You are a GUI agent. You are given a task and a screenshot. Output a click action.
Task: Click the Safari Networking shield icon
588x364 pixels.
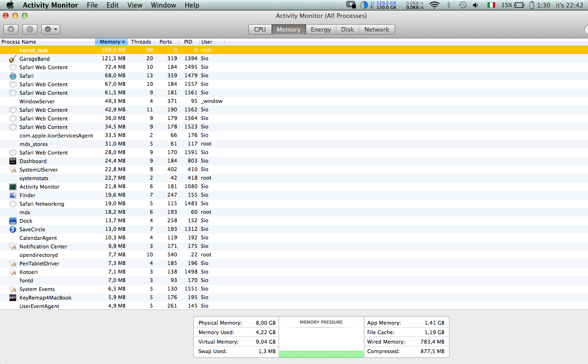[x=13, y=204]
